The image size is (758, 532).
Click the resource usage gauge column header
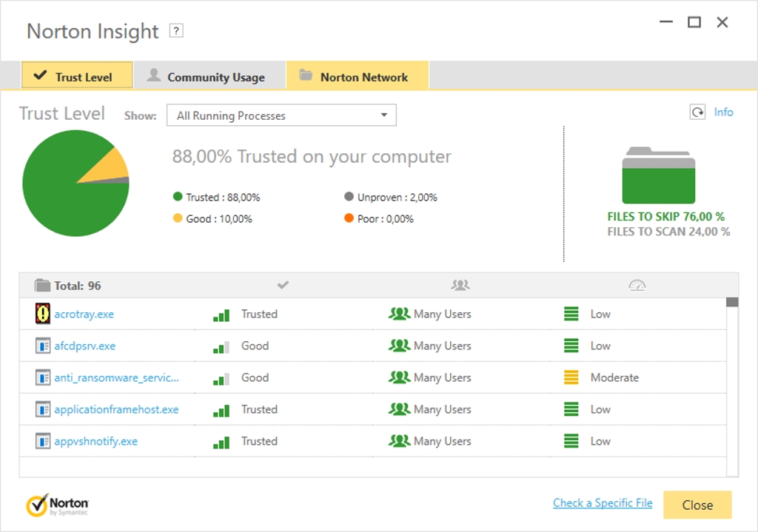pos(637,285)
